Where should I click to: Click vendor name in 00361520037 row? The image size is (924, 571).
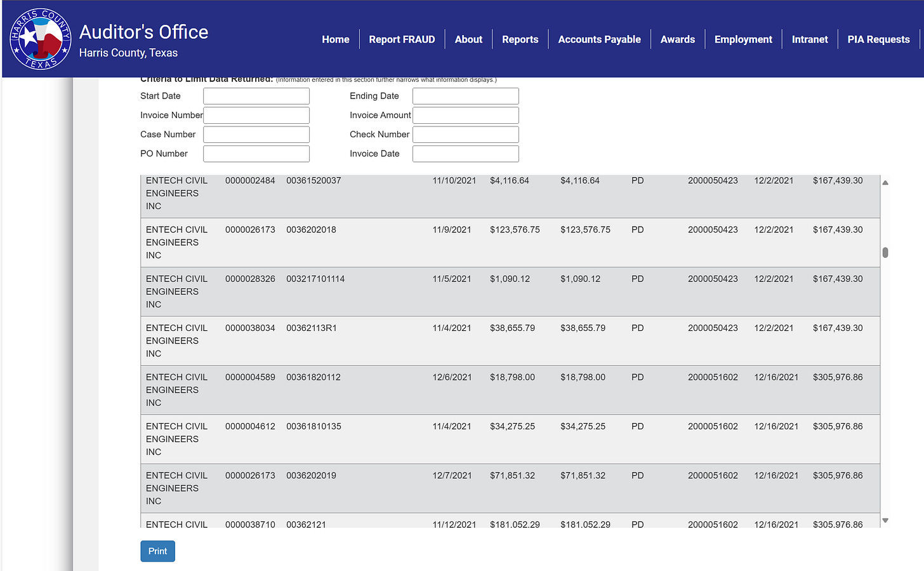[176, 193]
